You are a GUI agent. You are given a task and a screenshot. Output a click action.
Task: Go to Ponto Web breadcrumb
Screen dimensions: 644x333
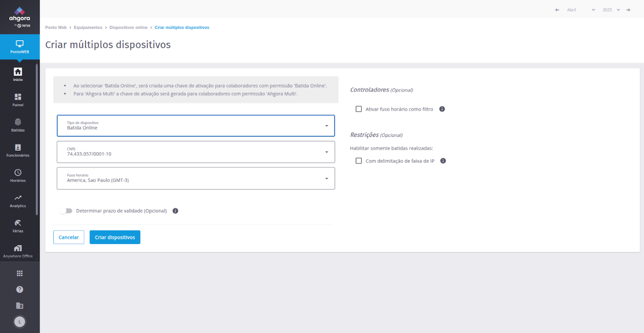point(56,28)
